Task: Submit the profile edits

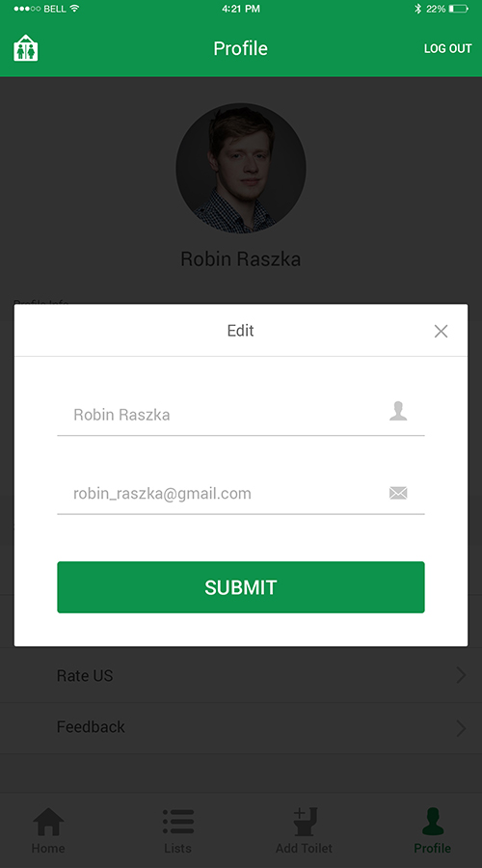Action: point(241,586)
